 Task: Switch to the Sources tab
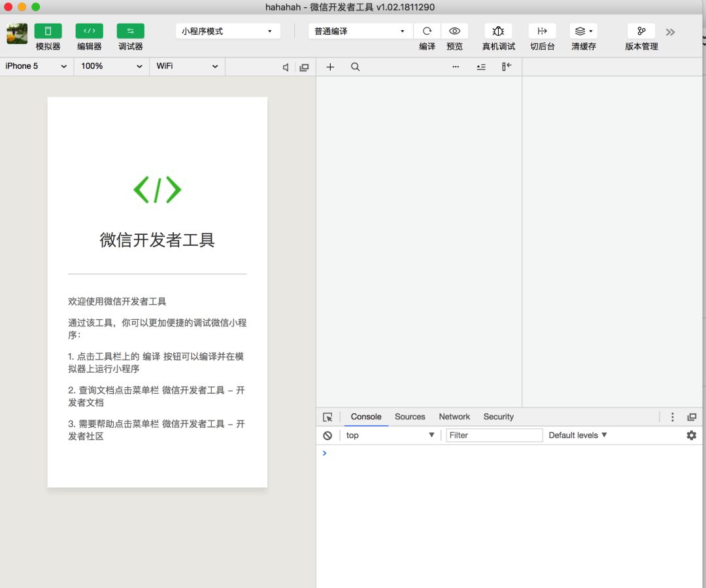410,417
